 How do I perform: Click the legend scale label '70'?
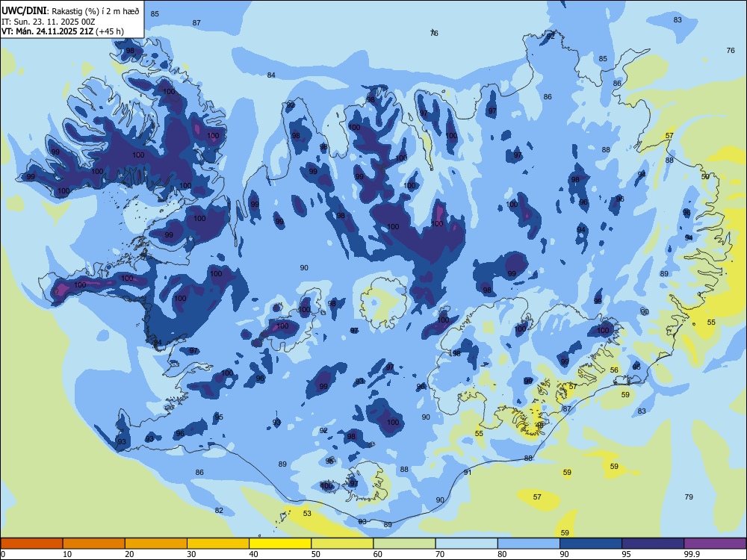pos(440,554)
